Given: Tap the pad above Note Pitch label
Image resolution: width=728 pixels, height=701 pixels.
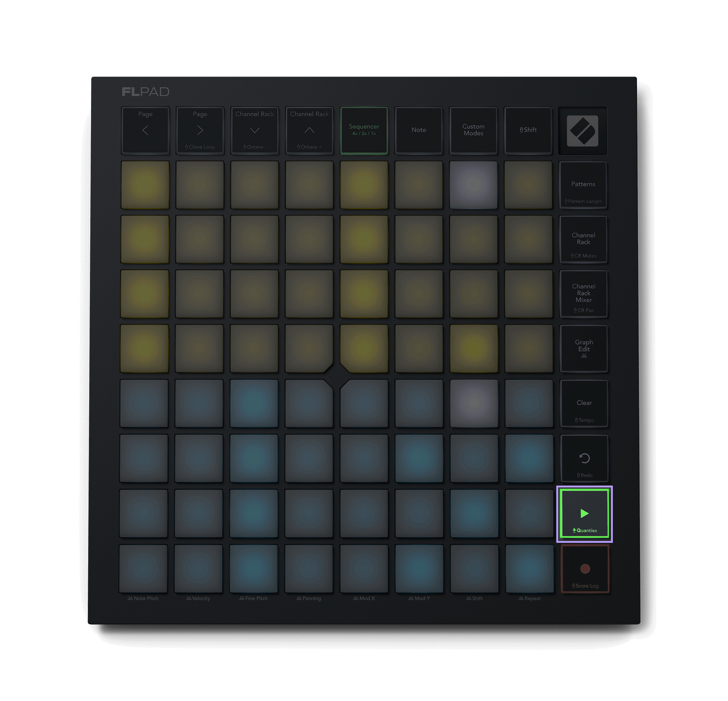Looking at the screenshot, I should pyautogui.click(x=143, y=568).
